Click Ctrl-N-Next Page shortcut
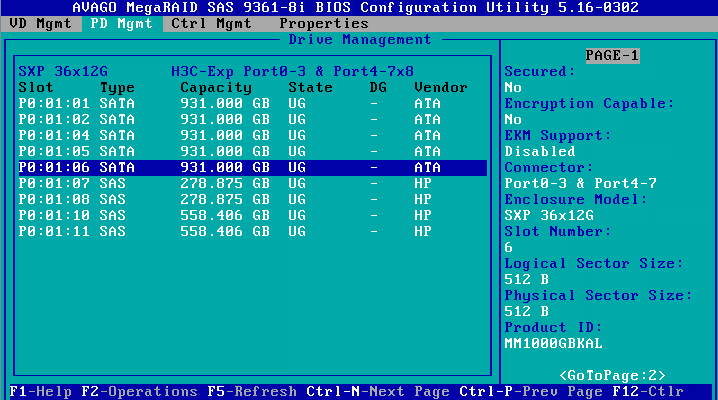The image size is (718, 400). (x=378, y=392)
